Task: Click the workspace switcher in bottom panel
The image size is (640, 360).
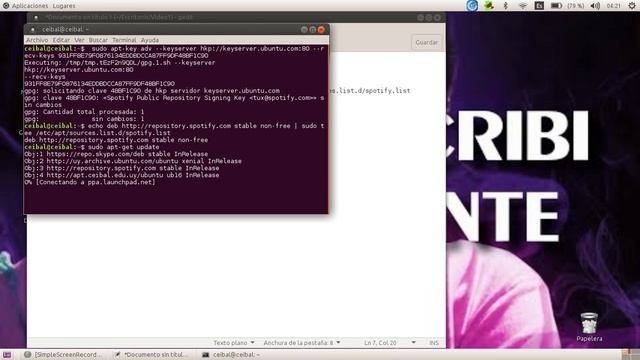Action: tap(630, 355)
